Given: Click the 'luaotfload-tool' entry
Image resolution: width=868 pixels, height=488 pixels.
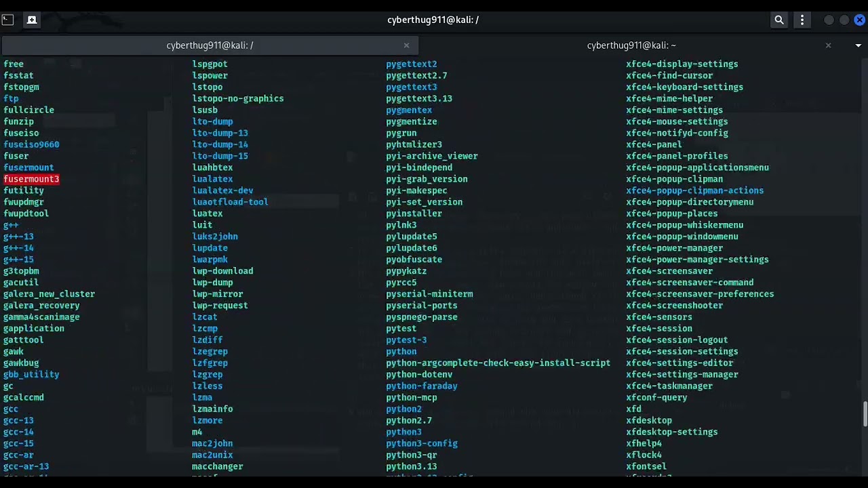Looking at the screenshot, I should (230, 202).
